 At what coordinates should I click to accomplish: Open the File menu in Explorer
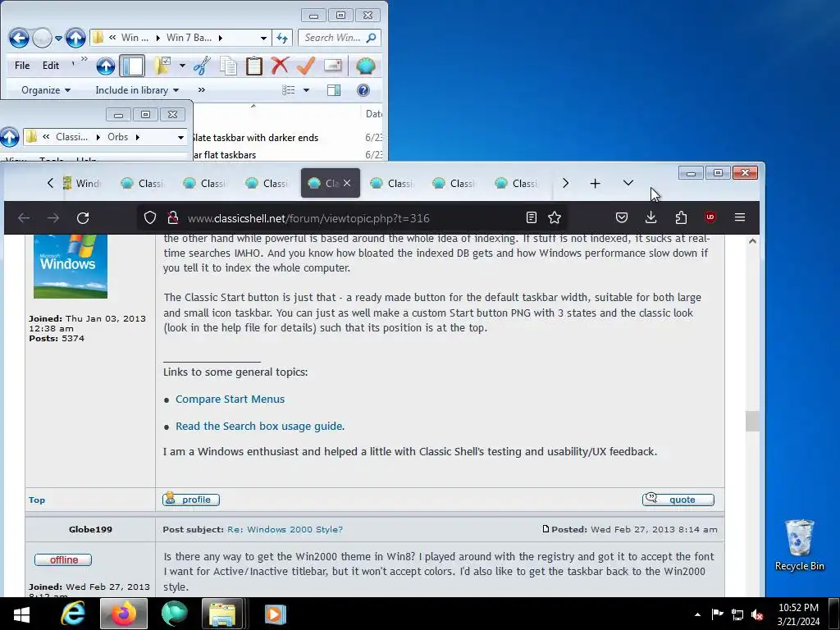tap(22, 66)
